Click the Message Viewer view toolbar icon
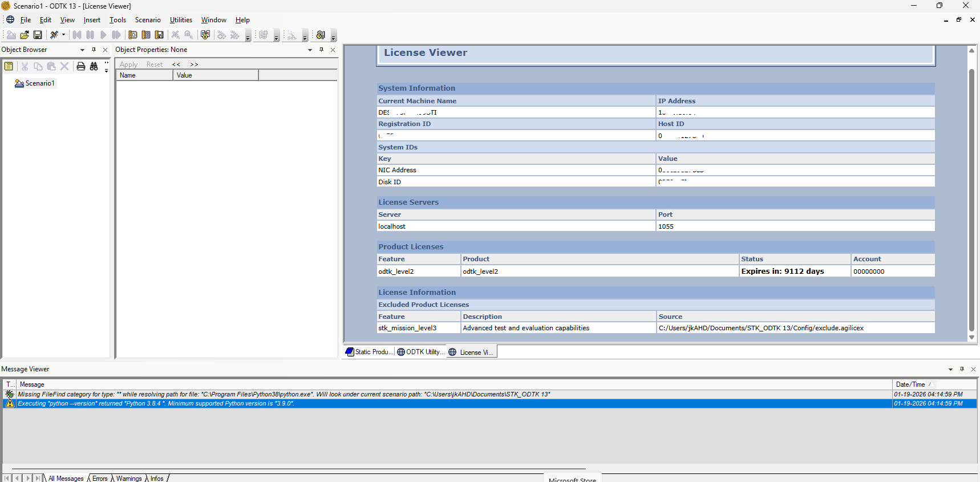The width and height of the screenshot is (980, 482). tap(159, 35)
